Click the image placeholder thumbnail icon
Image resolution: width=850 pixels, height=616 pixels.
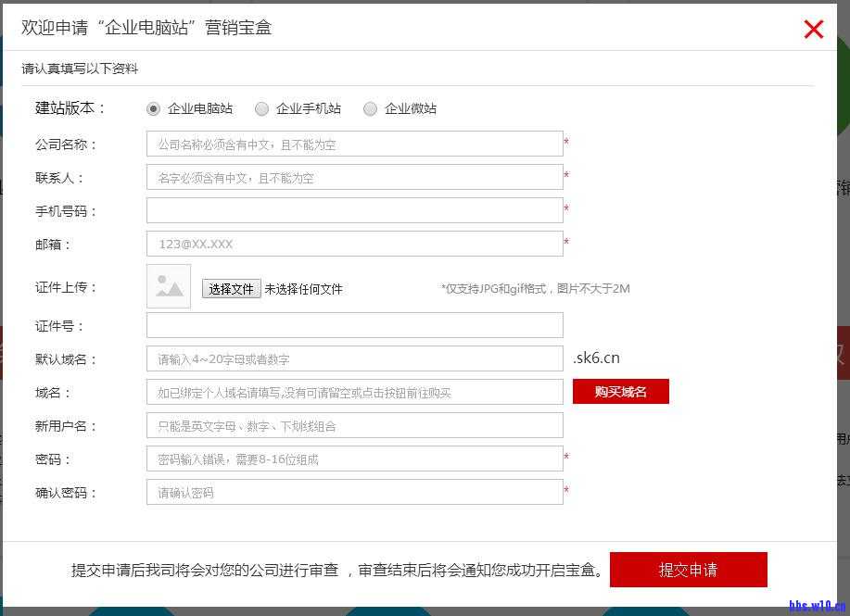click(169, 287)
